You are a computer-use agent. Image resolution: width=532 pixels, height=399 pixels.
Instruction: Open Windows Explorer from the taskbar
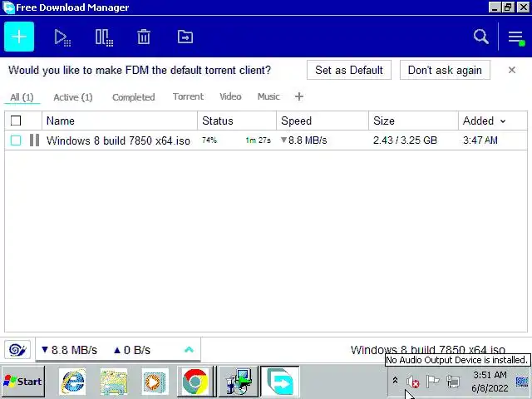pos(114,382)
